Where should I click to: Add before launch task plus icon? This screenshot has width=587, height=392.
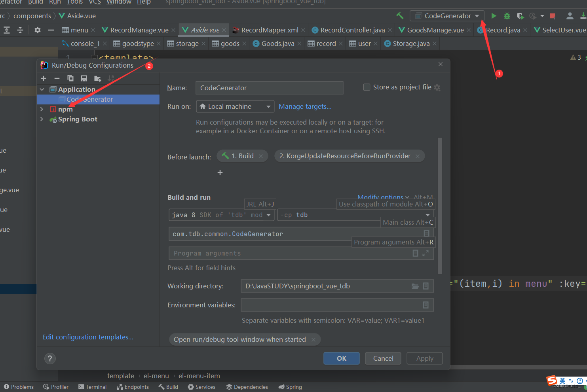pos(220,172)
